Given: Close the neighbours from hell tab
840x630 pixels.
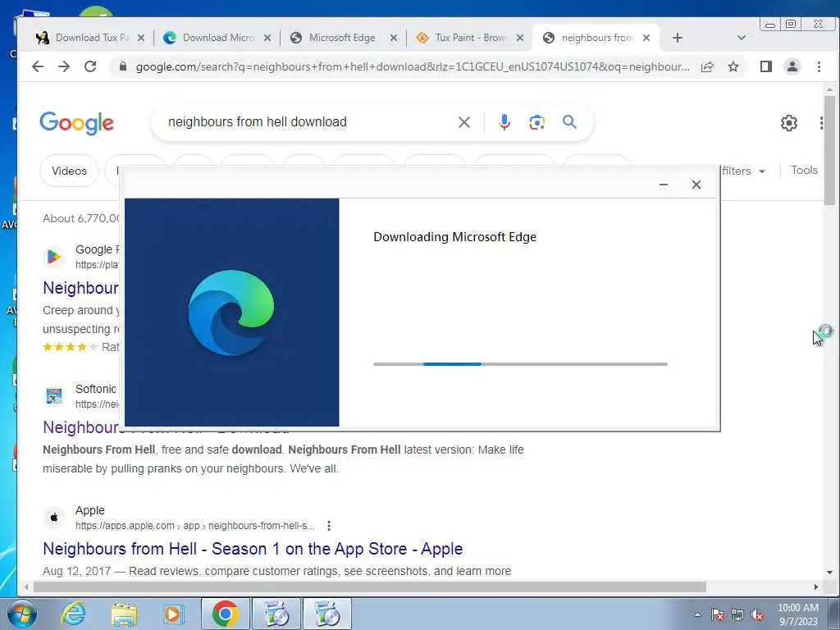Looking at the screenshot, I should (x=646, y=38).
